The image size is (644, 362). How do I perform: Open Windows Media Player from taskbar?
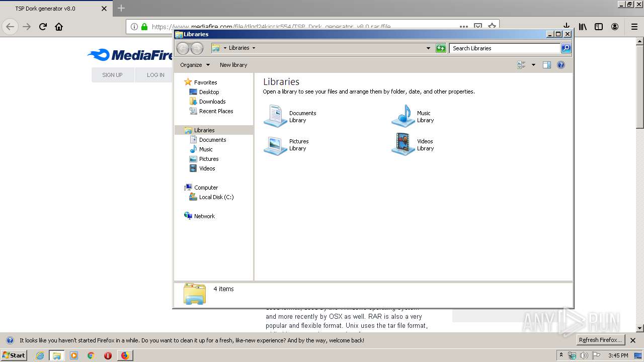(74, 355)
